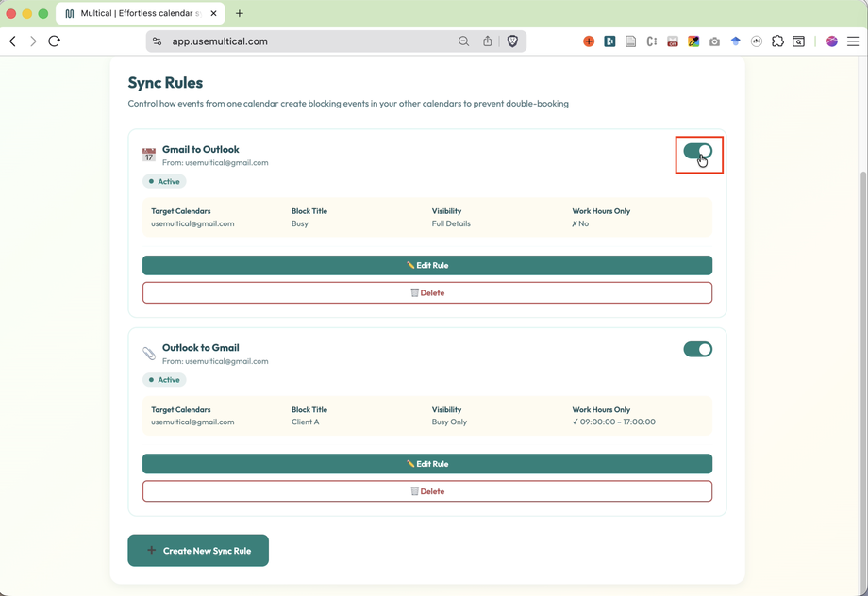868x596 pixels.
Task: Toggle off the Outlook to Gmail rule
Action: (x=697, y=349)
